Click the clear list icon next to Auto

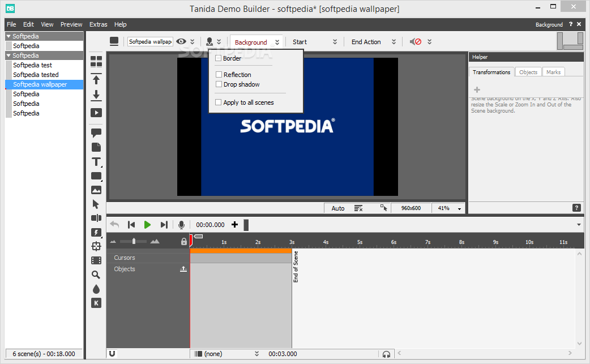(358, 208)
